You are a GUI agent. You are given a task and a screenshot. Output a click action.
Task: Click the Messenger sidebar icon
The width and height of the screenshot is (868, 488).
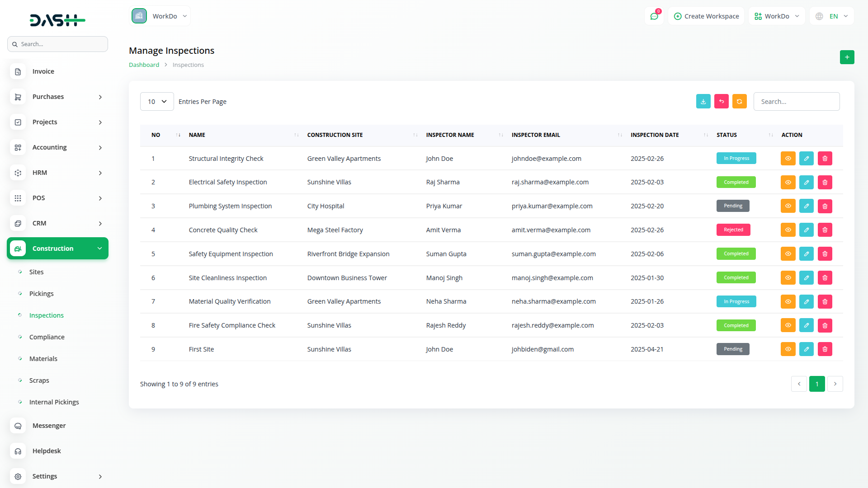[18, 426]
